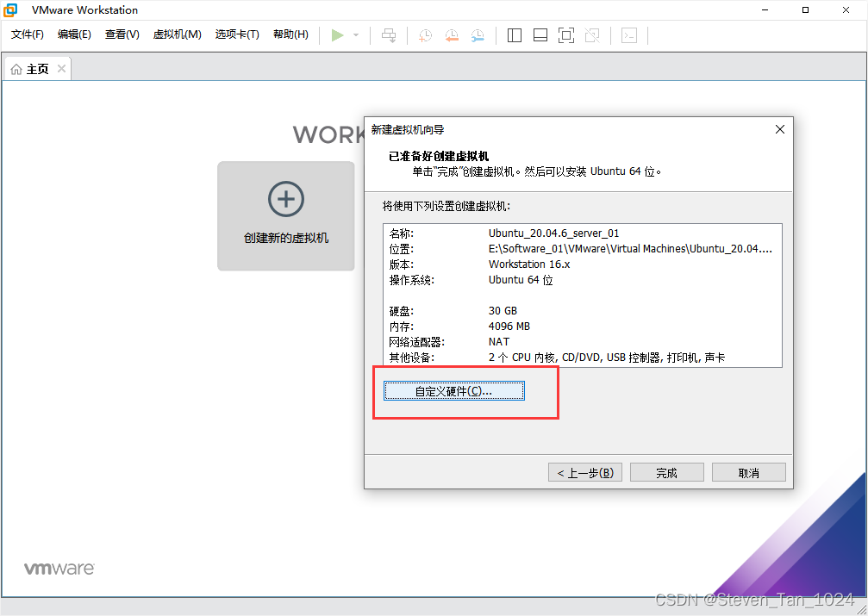Close the 主页 tab with its X
The height and width of the screenshot is (616, 868).
pos(61,69)
